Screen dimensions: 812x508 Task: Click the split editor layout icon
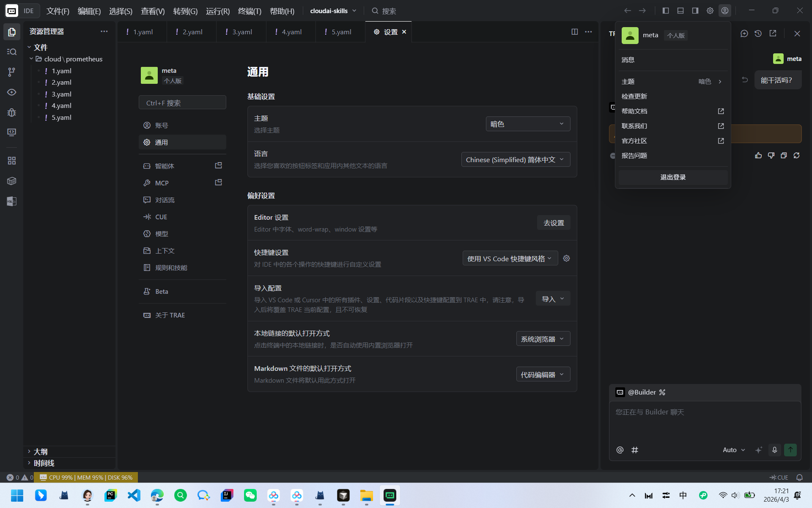[x=574, y=32]
